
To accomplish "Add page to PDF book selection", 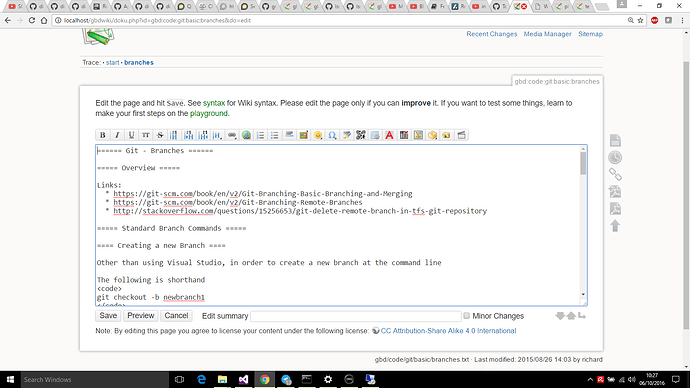I will pos(615,192).
